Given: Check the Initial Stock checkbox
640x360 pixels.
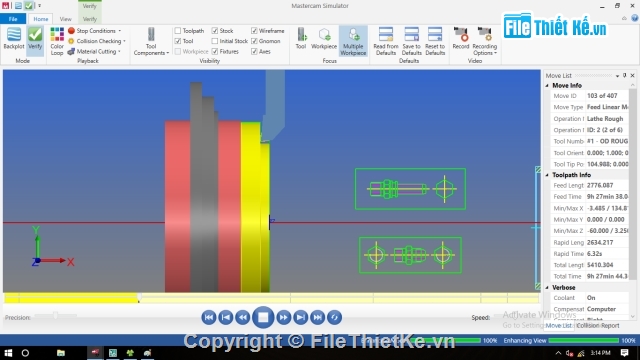Looking at the screenshot, I should [x=215, y=41].
